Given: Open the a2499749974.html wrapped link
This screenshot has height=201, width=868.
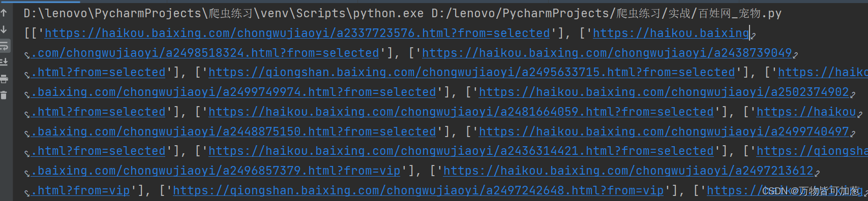Looking at the screenshot, I should tap(233, 92).
